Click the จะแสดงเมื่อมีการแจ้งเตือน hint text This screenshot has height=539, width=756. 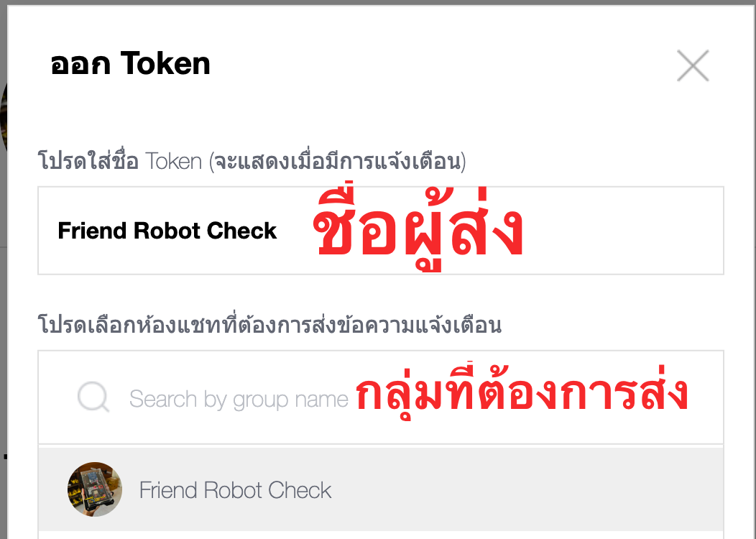tap(338, 161)
